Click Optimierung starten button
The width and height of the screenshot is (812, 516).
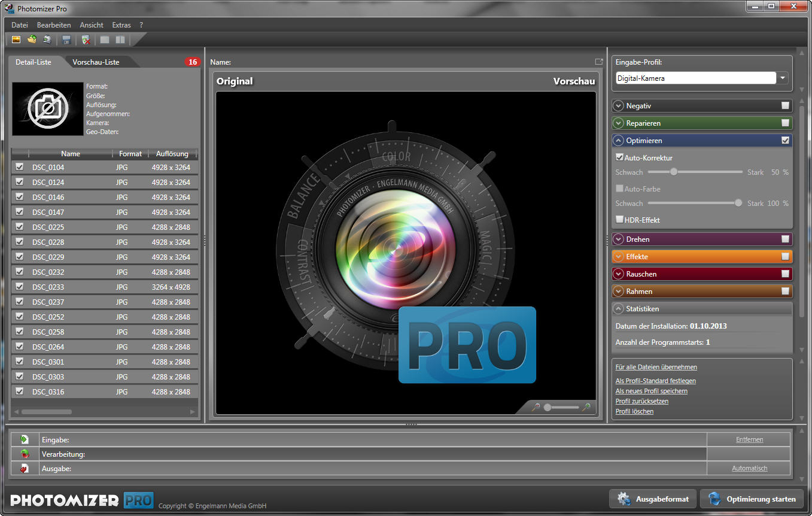tap(752, 499)
